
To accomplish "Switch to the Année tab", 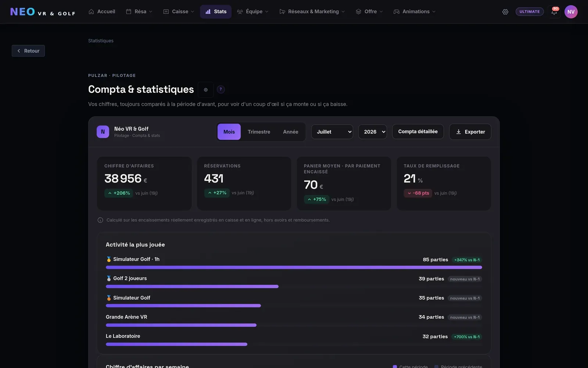I will pos(291,132).
